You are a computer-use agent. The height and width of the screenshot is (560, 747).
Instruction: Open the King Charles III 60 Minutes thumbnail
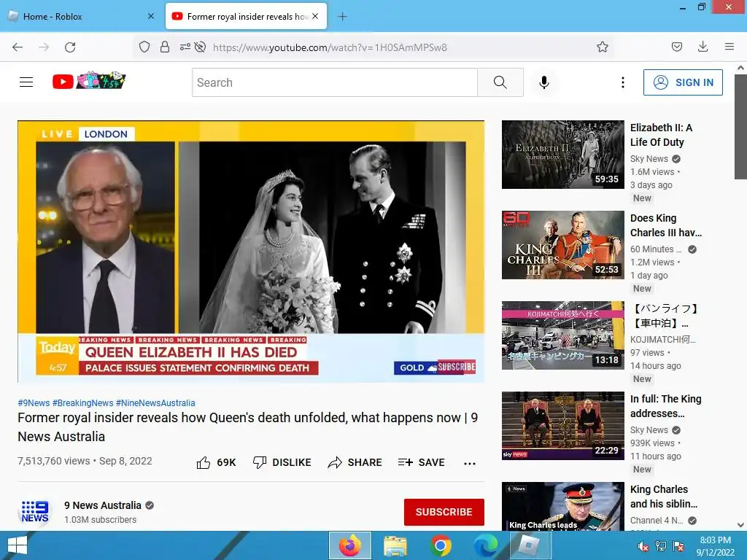coord(563,245)
